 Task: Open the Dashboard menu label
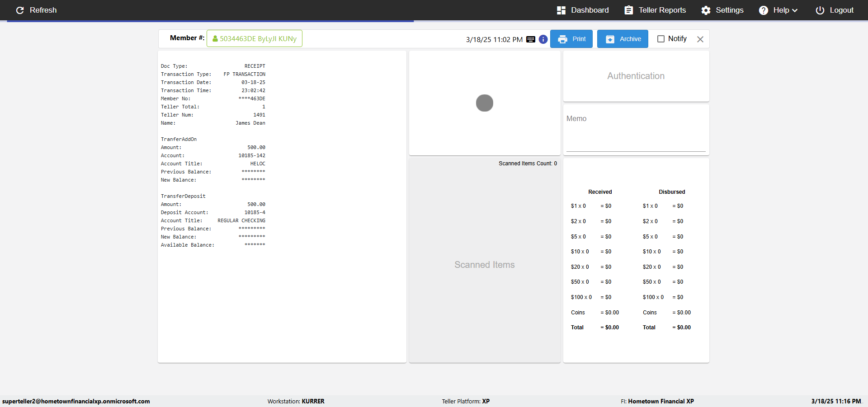click(590, 10)
